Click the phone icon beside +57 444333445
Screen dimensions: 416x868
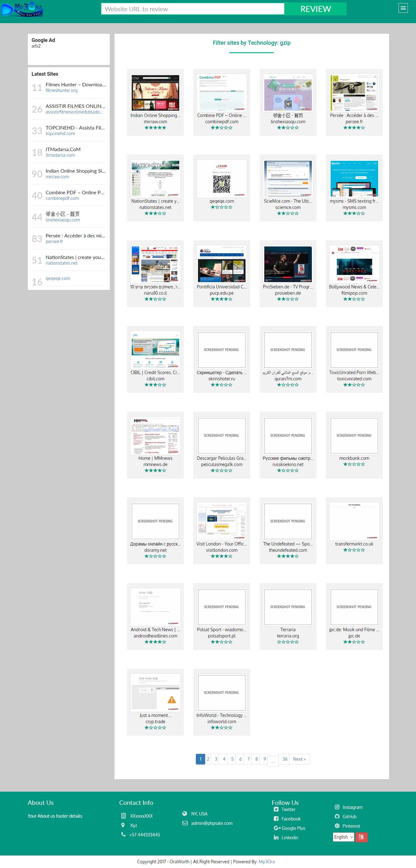coord(123,834)
